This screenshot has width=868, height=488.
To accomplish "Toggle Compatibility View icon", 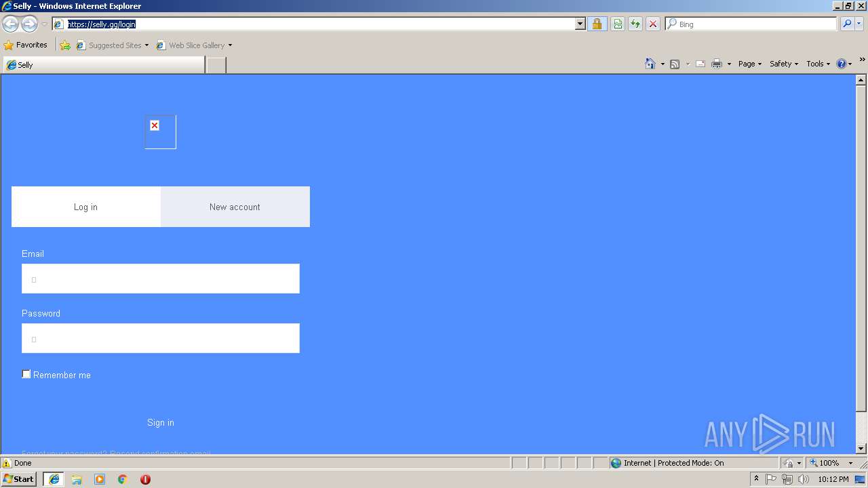I will 618,24.
